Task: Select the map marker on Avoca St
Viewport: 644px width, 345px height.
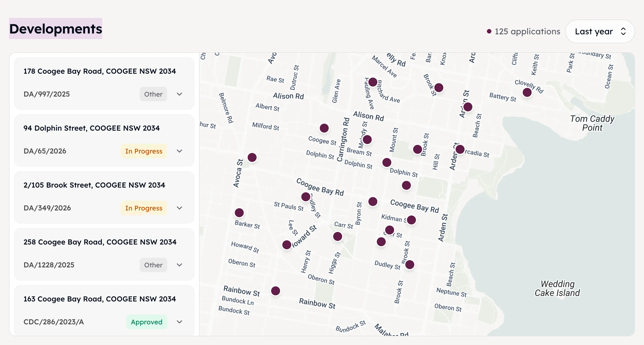Action: pyautogui.click(x=252, y=157)
